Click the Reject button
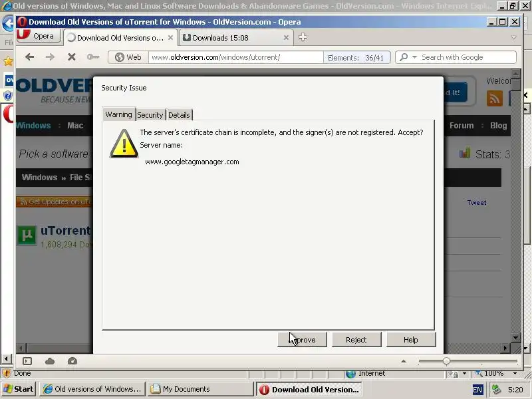Image resolution: width=532 pixels, height=399 pixels. point(356,340)
